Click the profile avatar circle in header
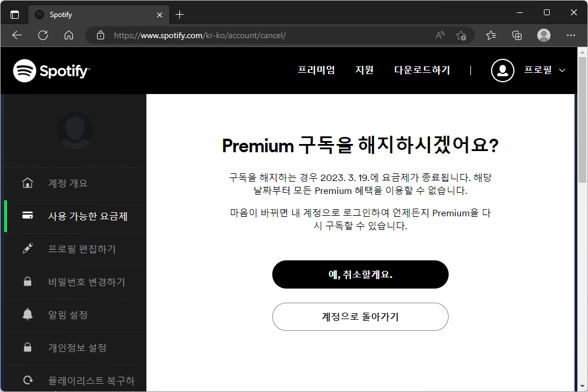This screenshot has height=392, width=588. tap(503, 71)
